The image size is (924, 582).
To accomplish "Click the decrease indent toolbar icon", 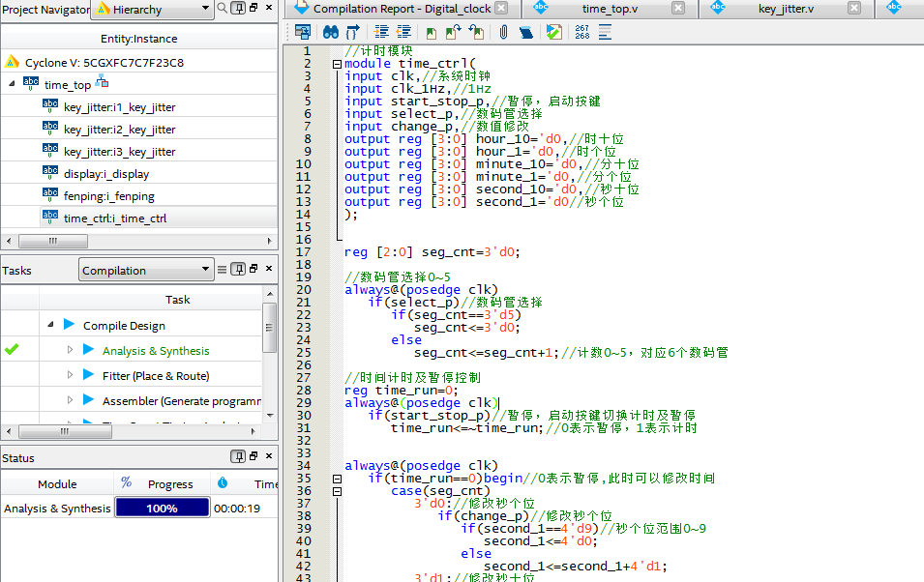I will [403, 32].
